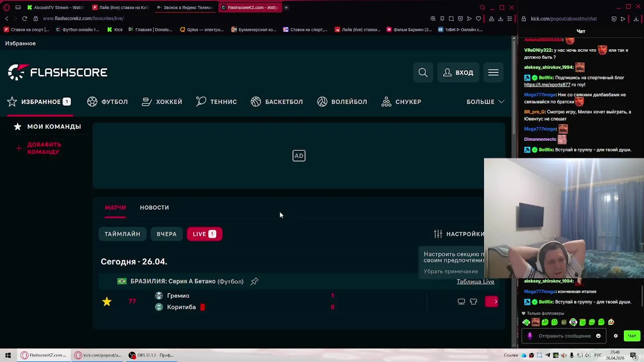
Task: Open Windows Start button
Action: pos(8,355)
